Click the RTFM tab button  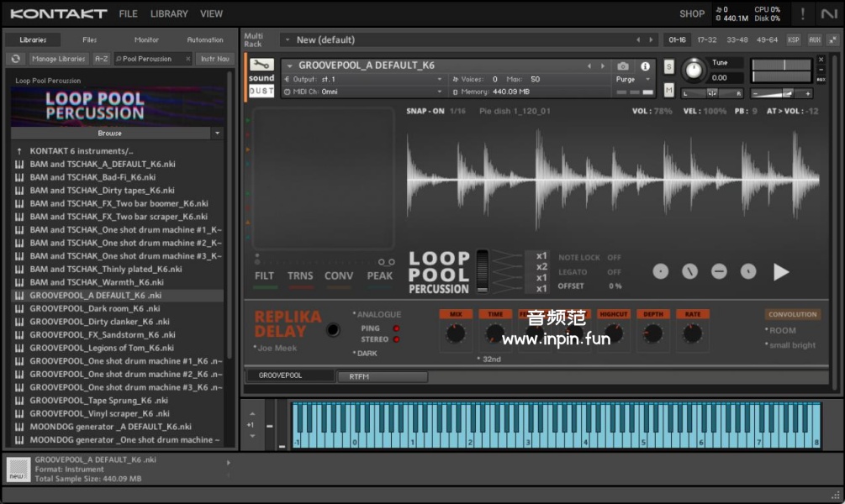click(383, 376)
